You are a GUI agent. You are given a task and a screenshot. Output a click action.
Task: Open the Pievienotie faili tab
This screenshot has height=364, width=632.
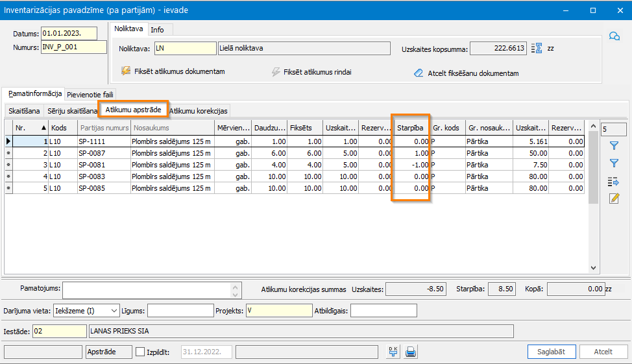point(90,94)
